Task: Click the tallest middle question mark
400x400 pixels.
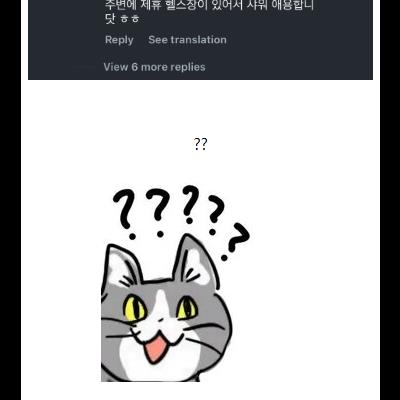Action: point(190,204)
